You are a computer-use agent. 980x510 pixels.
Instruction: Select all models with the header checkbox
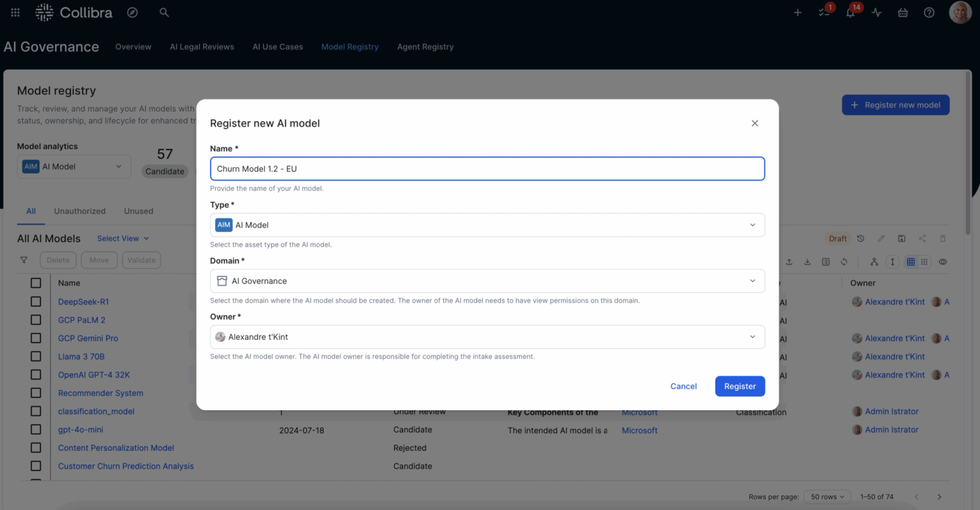[37, 282]
